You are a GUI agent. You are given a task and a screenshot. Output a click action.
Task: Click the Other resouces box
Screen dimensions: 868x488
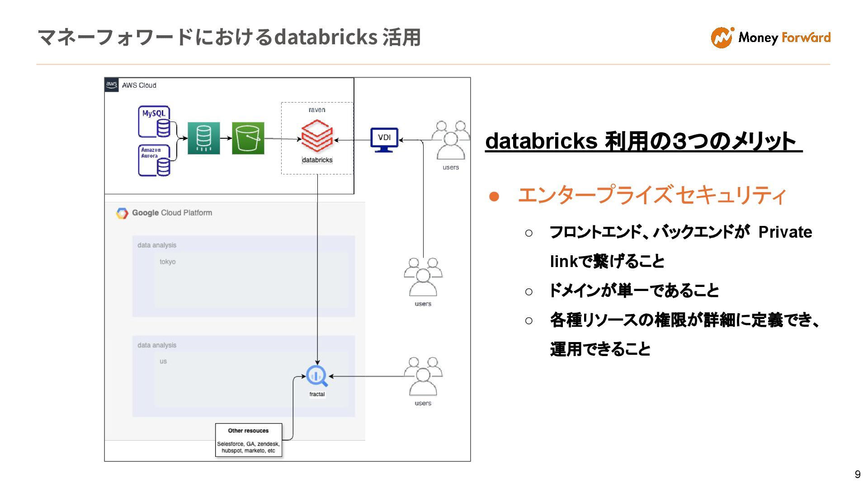pyautogui.click(x=248, y=440)
